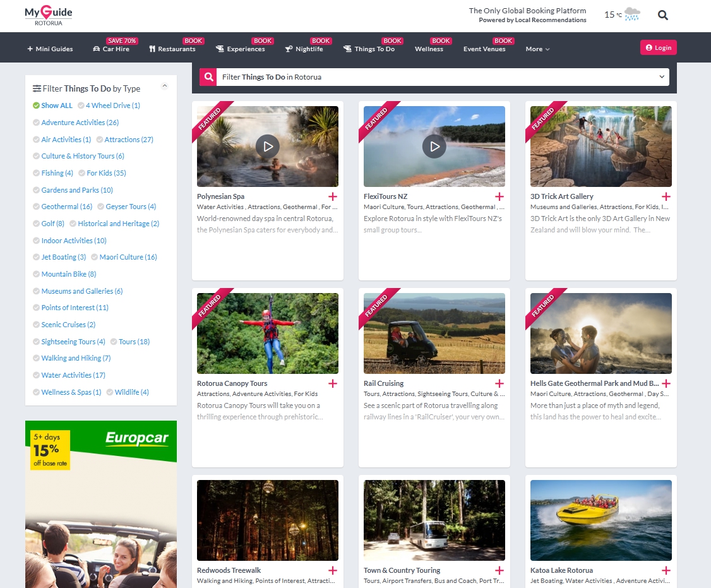
Task: Add 3D Trick Art Gallery with plus icon
Action: [x=666, y=196]
